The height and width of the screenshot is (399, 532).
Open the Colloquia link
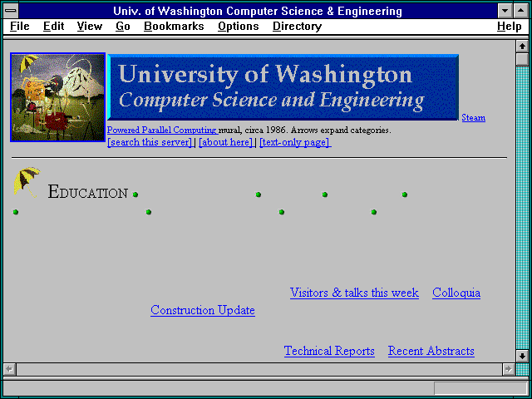point(456,293)
